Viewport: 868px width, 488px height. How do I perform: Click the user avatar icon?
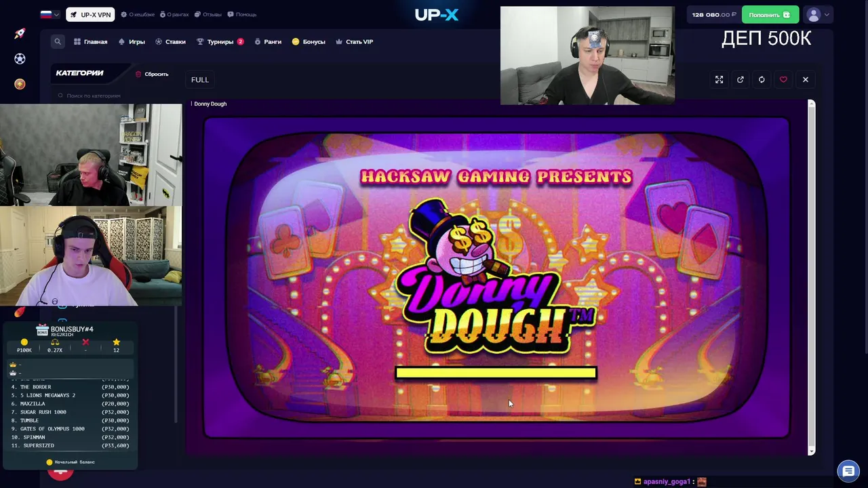pyautogui.click(x=814, y=14)
